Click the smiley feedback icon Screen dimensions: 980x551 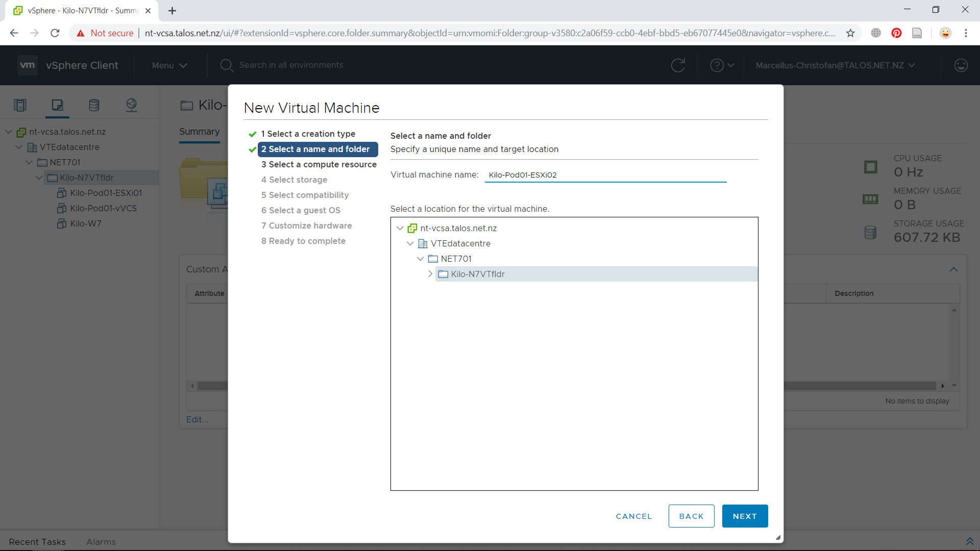(x=961, y=65)
